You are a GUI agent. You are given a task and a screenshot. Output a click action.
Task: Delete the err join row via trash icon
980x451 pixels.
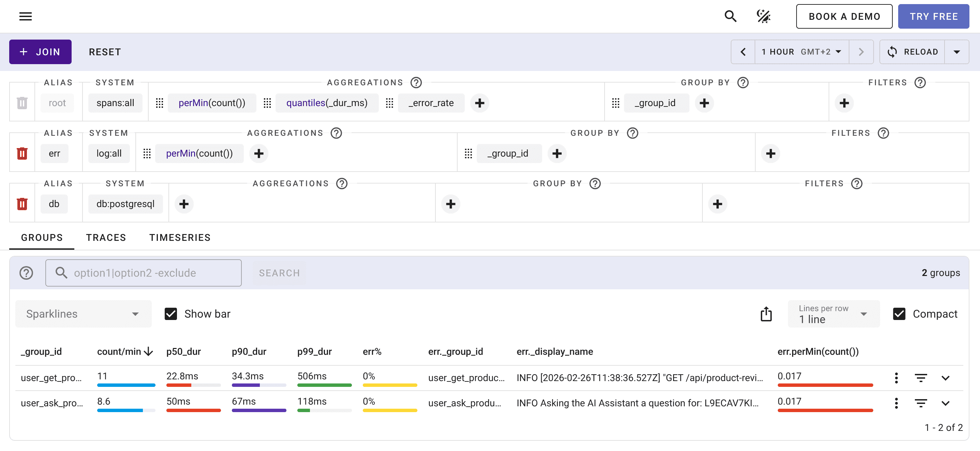point(22,154)
